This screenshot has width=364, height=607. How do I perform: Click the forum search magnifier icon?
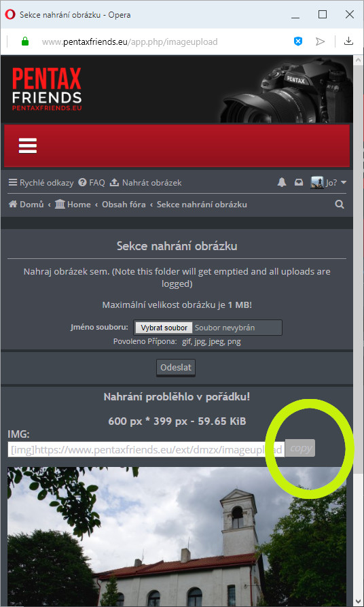pyautogui.click(x=340, y=205)
